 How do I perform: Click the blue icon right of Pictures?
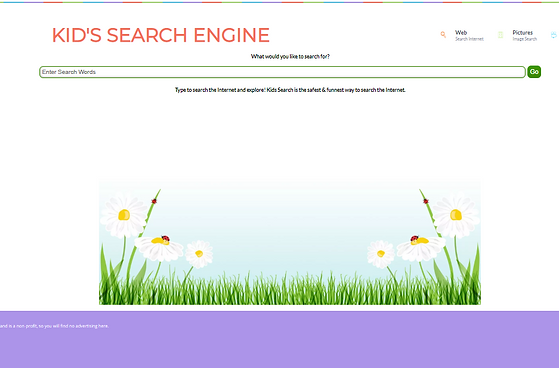[x=555, y=35]
